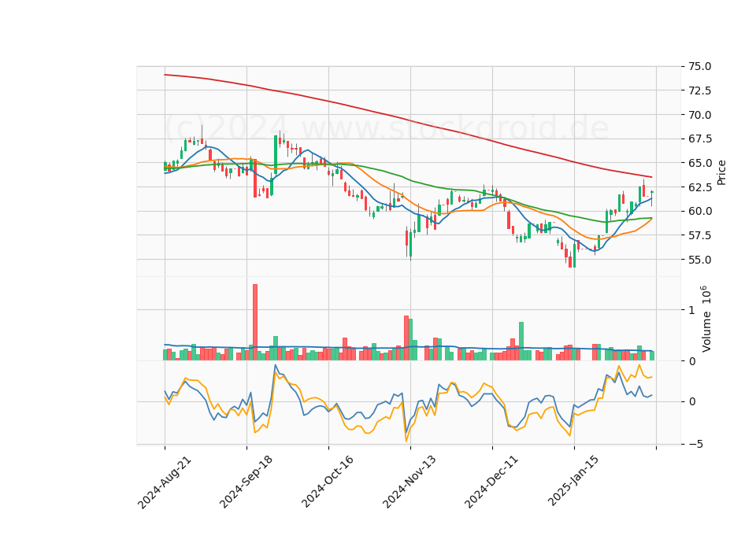The image size is (756, 543).
Task: Click the 2025-Jan-15 date label
Action: coord(574,482)
